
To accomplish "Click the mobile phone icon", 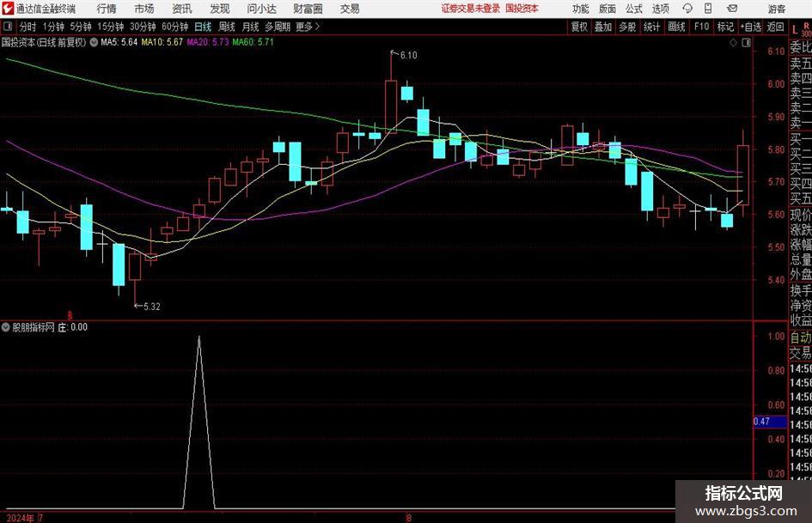I will click(x=708, y=9).
